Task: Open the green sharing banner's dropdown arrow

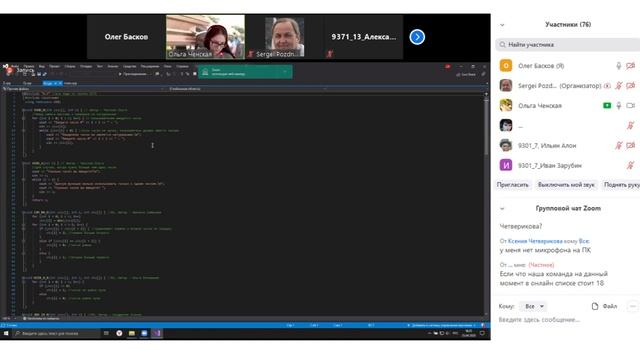Action: tap(285, 72)
